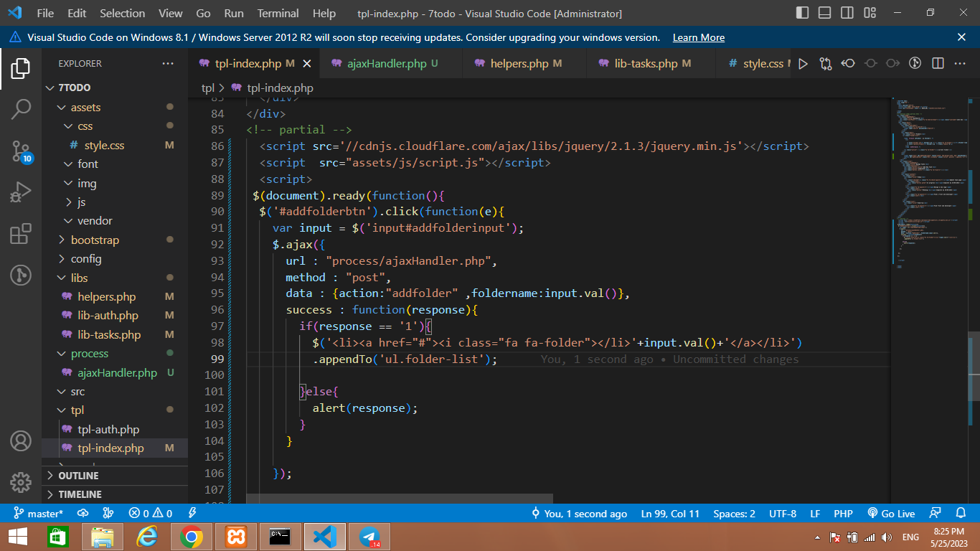This screenshot has height=551, width=980.
Task: Open tpl-auth.php in explorer
Action: pyautogui.click(x=115, y=430)
